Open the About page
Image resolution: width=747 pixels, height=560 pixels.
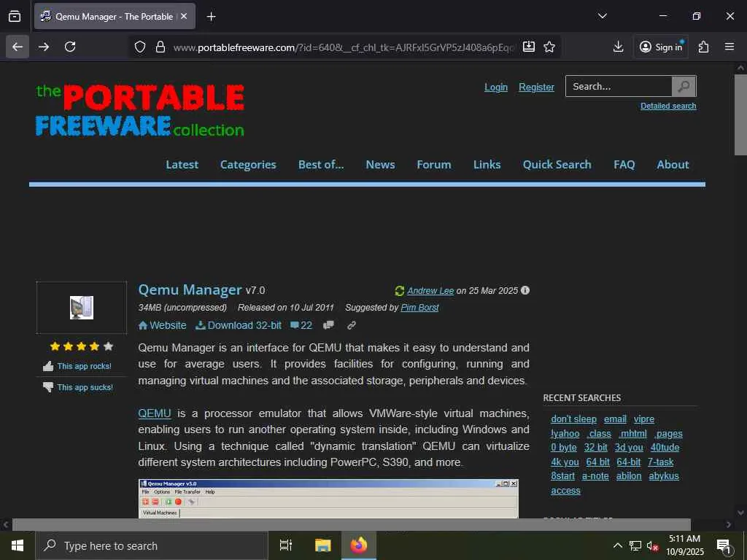[x=673, y=164]
